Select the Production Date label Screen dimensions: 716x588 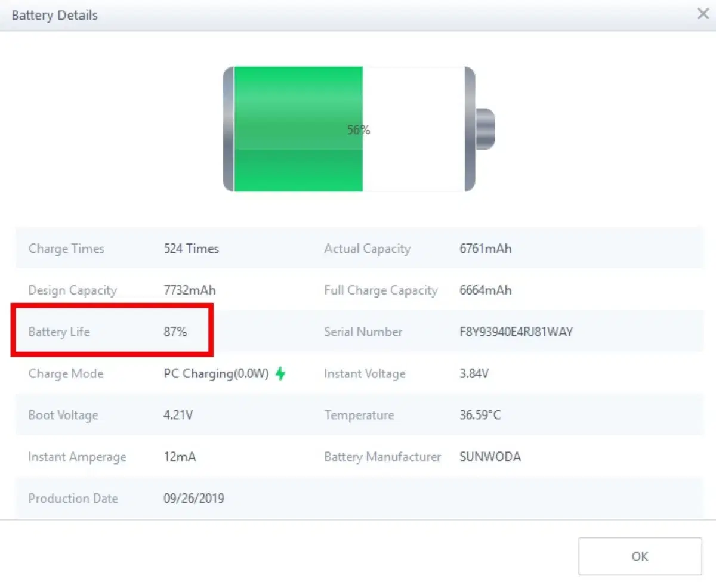click(x=73, y=499)
